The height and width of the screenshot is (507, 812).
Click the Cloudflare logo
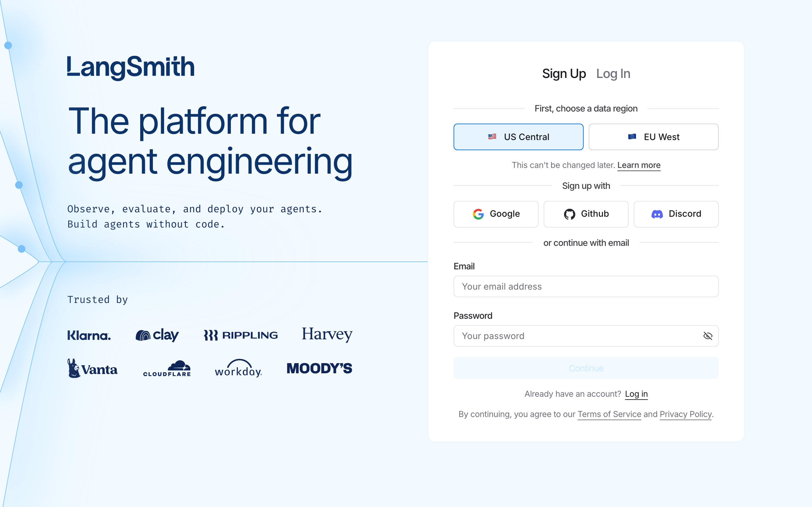coord(167,369)
